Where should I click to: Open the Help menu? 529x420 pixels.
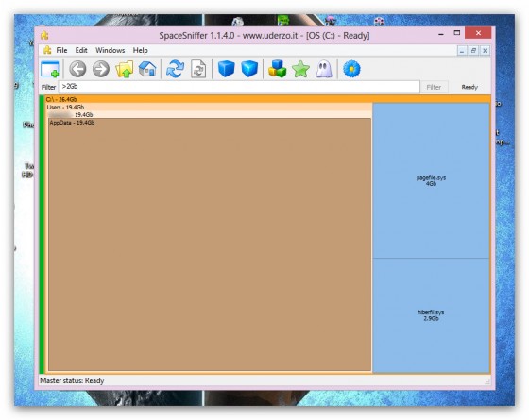(x=141, y=50)
